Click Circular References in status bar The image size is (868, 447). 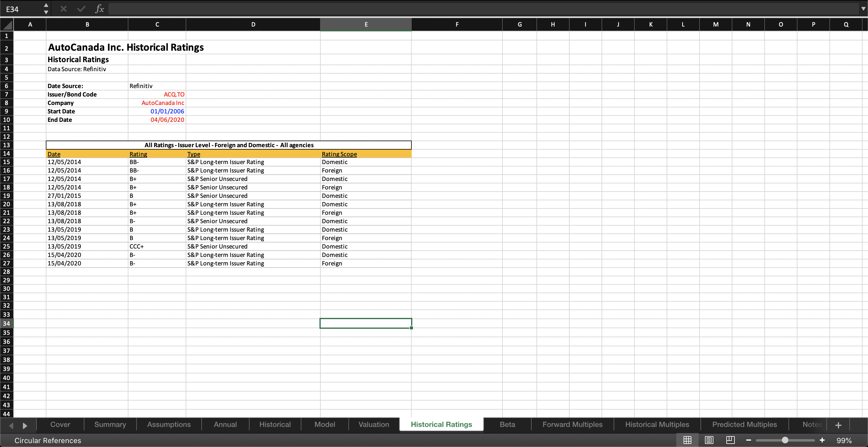pos(48,440)
